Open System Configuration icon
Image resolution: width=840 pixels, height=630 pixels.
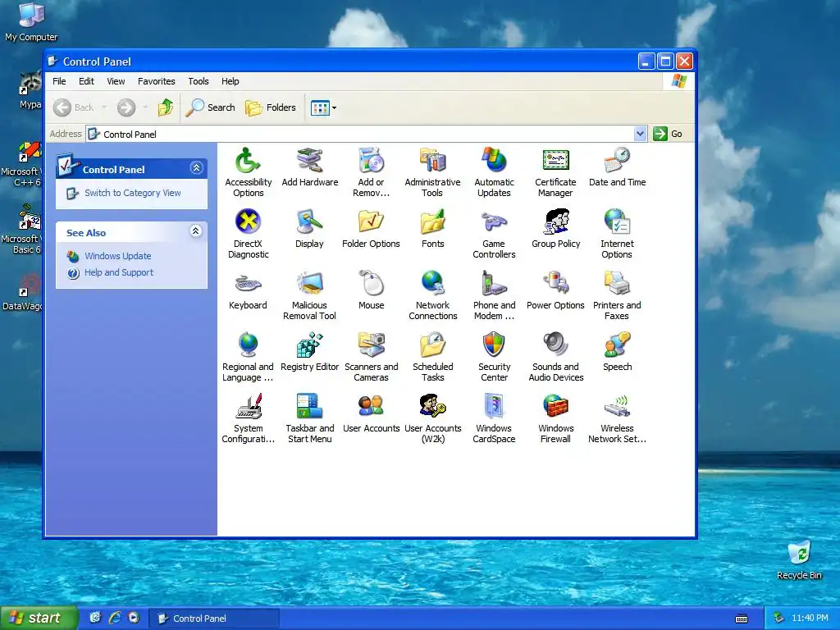(248, 406)
